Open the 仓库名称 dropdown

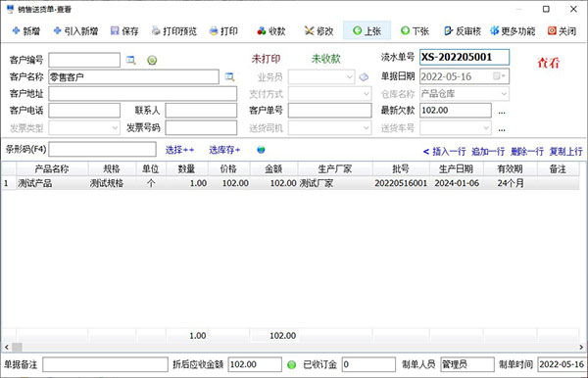504,94
